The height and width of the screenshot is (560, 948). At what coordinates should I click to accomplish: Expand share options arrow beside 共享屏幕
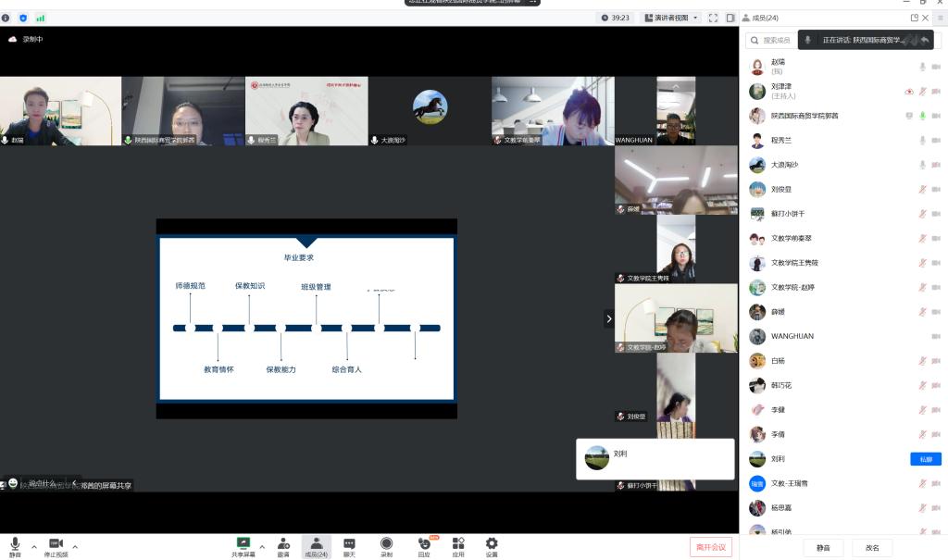coord(262,547)
